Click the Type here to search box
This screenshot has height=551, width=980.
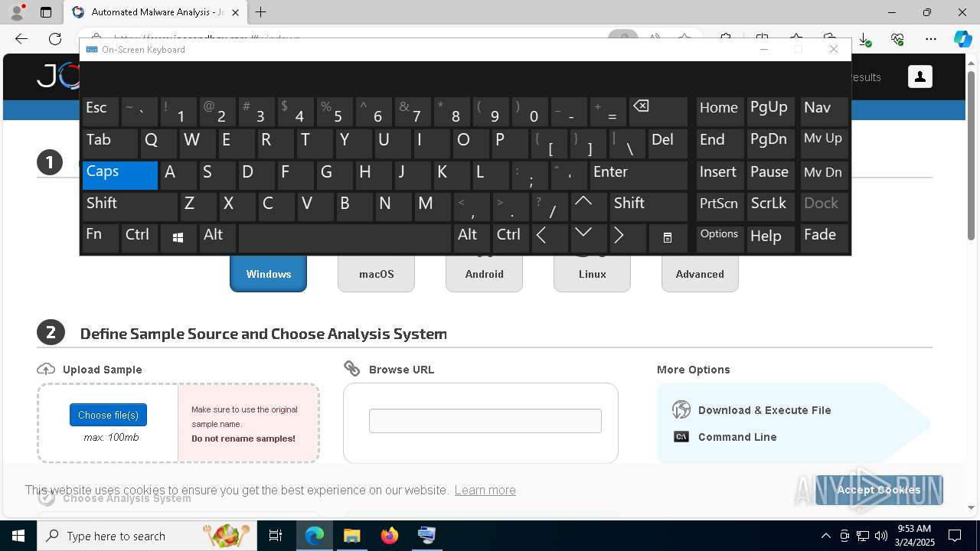click(x=146, y=536)
